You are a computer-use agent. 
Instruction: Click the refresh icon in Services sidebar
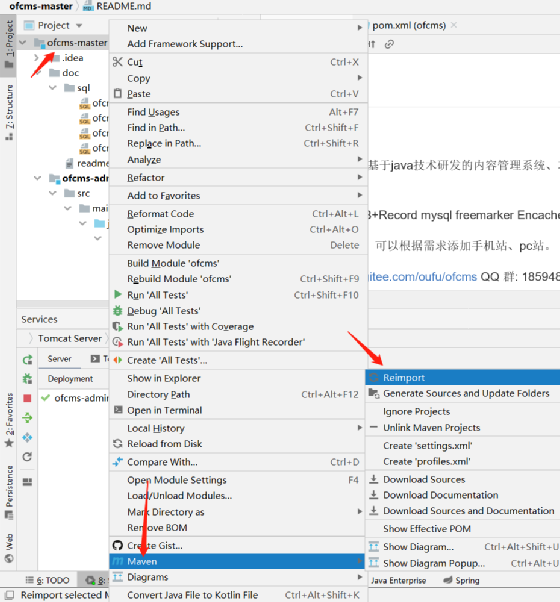[x=27, y=457]
